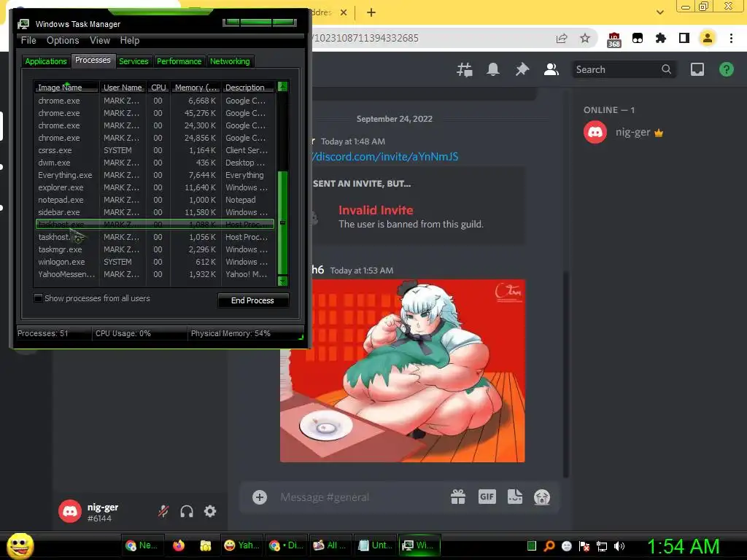
Task: Click nig-ger member in online list
Action: [x=624, y=132]
